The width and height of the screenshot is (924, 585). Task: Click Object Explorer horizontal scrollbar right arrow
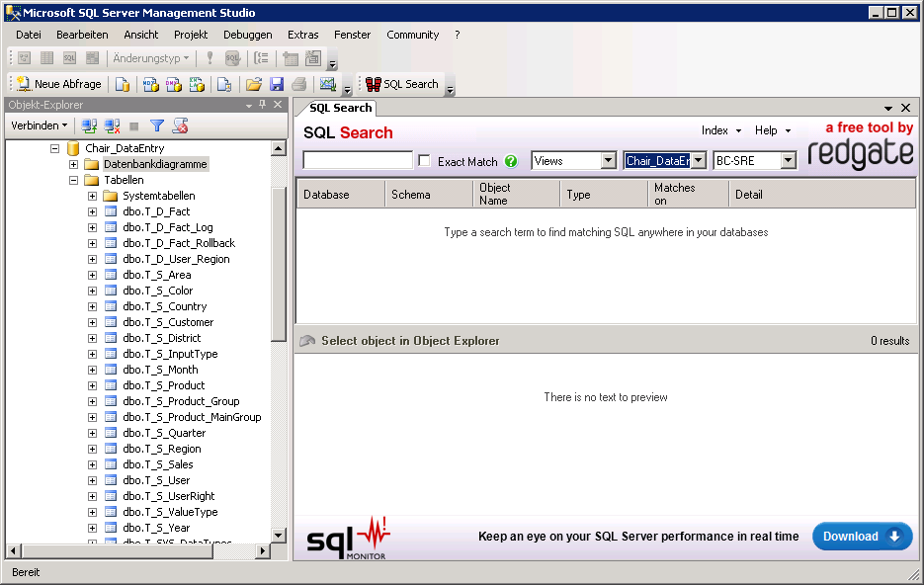click(263, 550)
